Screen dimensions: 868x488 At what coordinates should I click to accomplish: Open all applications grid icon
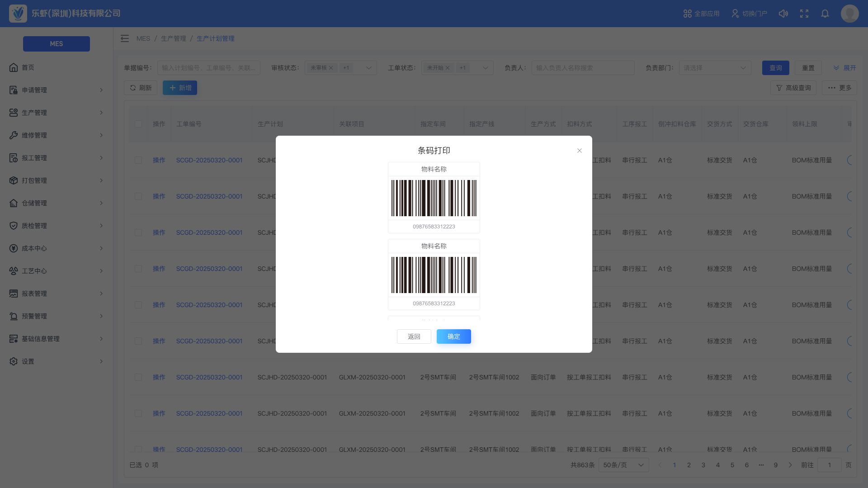[x=687, y=14]
